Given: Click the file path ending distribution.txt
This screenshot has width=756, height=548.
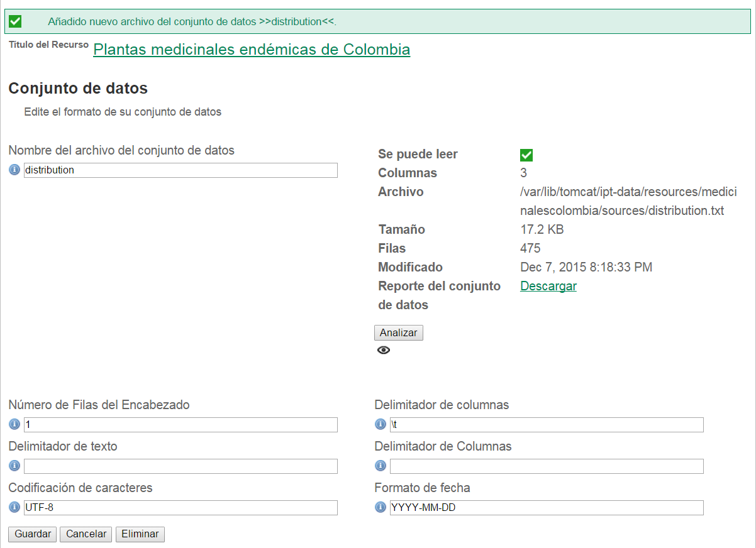Looking at the screenshot, I should tap(628, 201).
